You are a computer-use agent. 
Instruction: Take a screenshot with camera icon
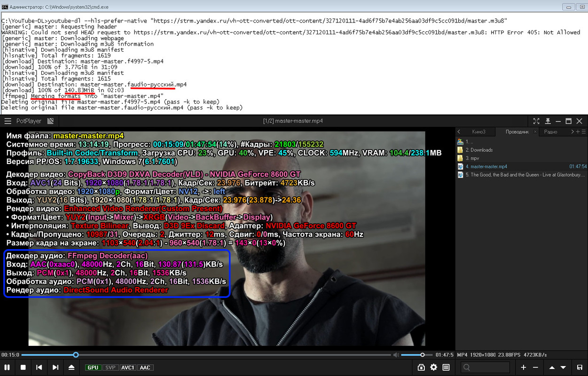421,367
